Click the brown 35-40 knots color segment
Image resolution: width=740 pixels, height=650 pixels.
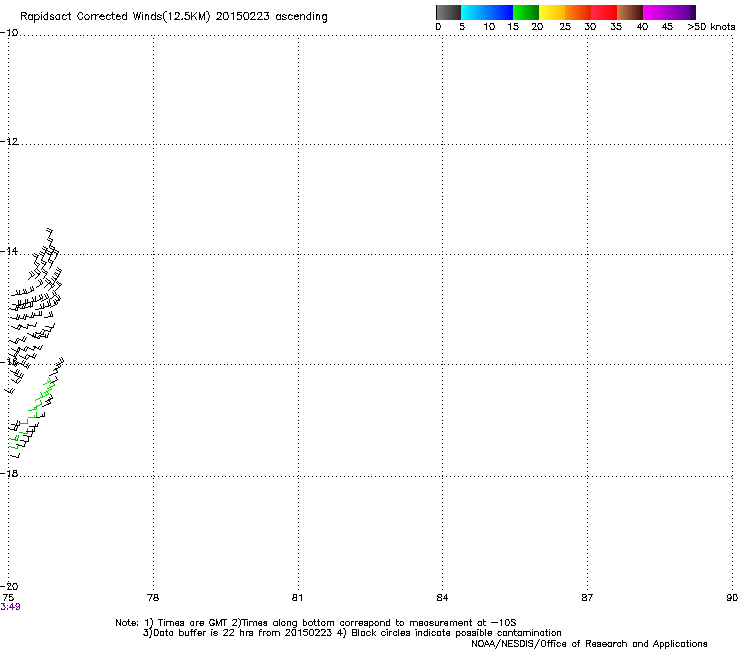pyautogui.click(x=630, y=12)
